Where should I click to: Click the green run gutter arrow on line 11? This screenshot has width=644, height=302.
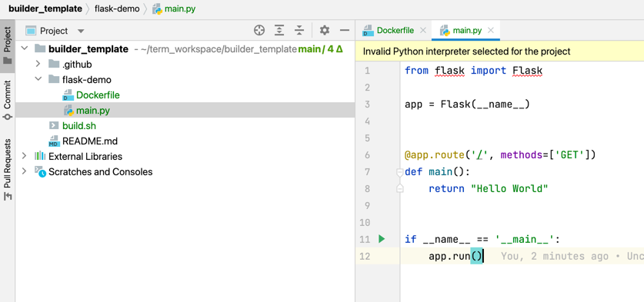point(382,239)
